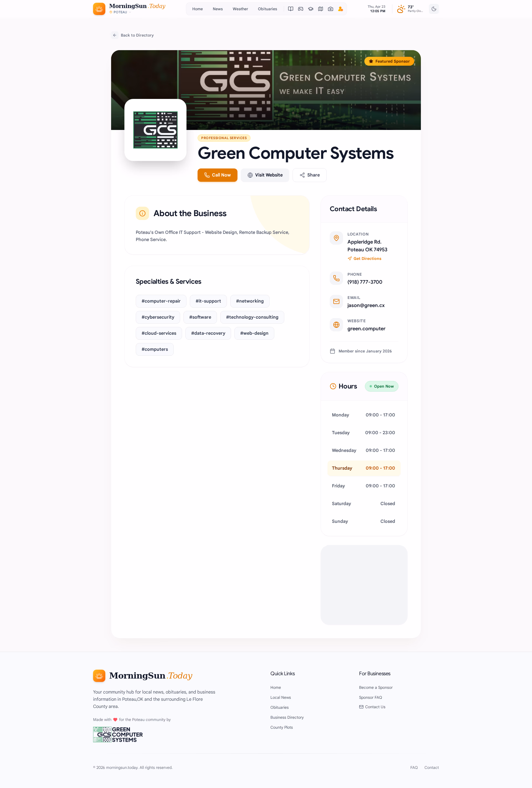Screen dimensions: 532x788
Task: Open Business Directory footer link
Action: [x=287, y=717]
